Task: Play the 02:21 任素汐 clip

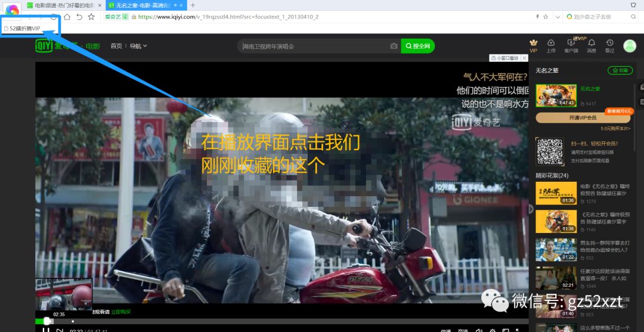Action: click(x=556, y=278)
